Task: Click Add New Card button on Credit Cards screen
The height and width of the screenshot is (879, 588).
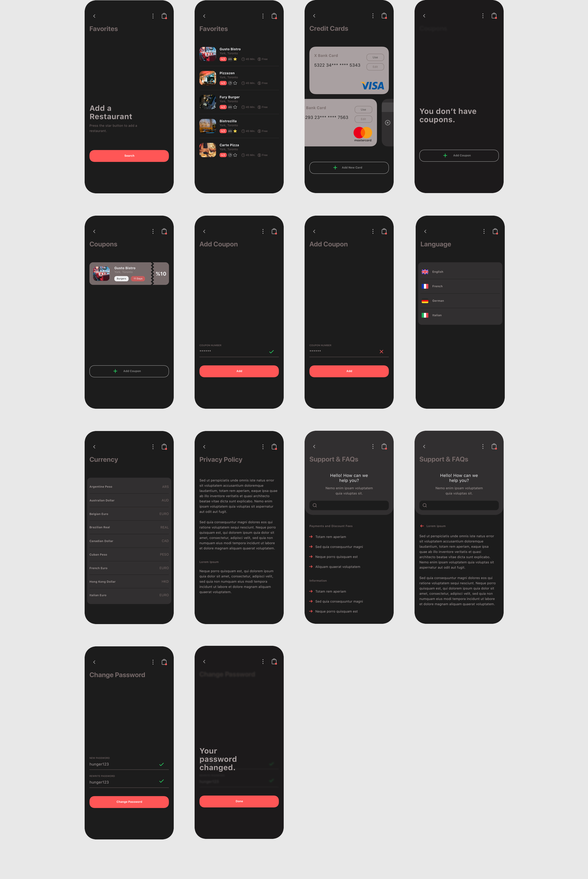Action: pyautogui.click(x=349, y=167)
